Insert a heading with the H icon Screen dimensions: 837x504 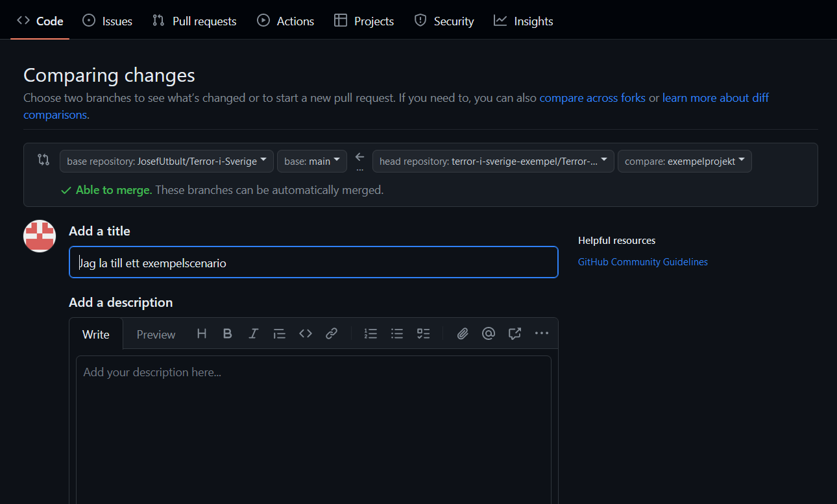(x=202, y=333)
